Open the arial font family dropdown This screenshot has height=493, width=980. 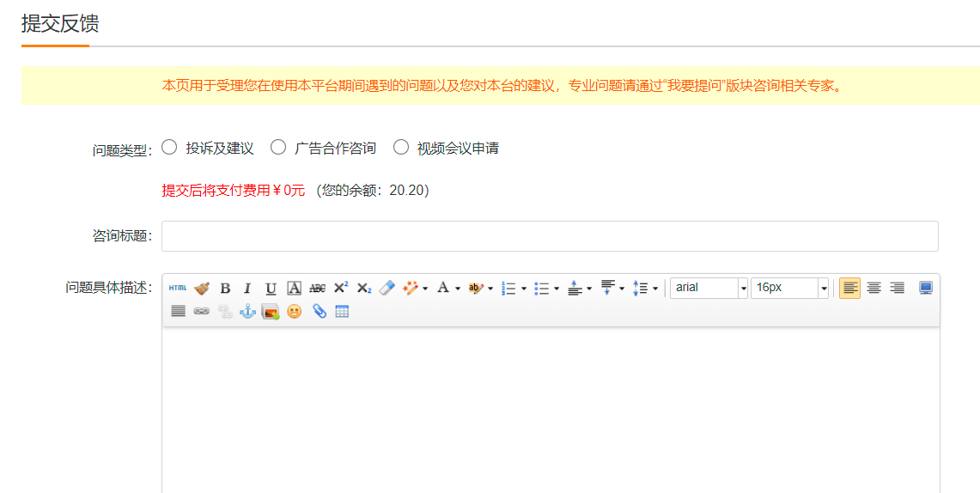[743, 289]
